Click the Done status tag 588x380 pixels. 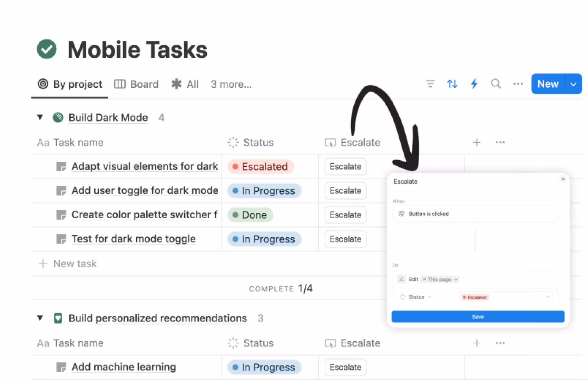coord(250,215)
